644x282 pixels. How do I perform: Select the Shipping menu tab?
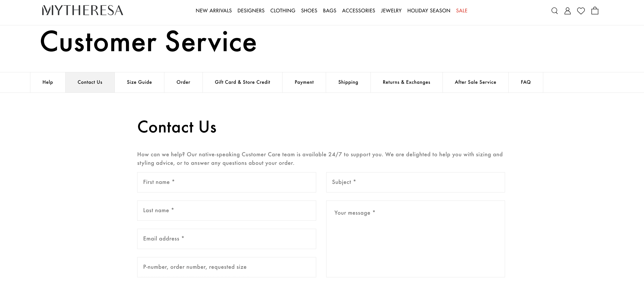coord(348,82)
